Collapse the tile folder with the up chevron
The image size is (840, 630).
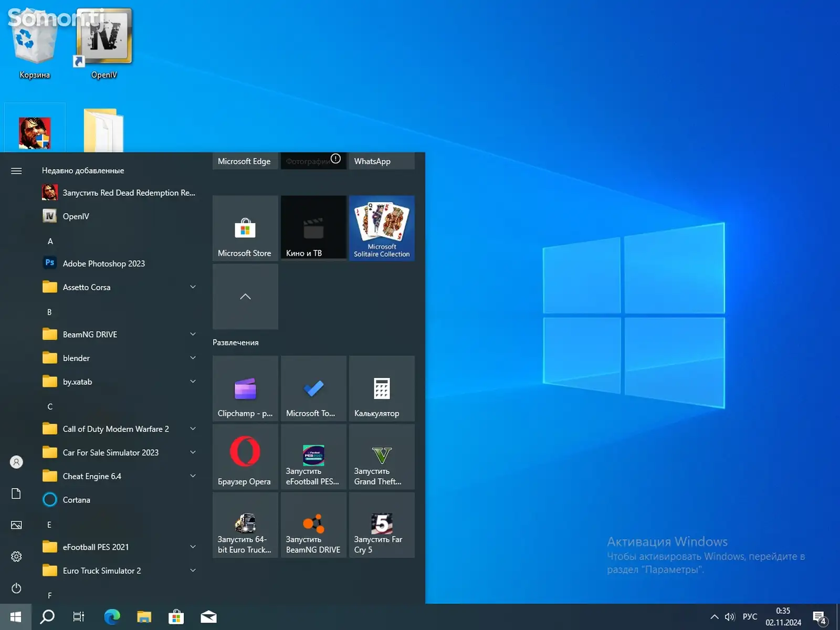click(x=245, y=297)
